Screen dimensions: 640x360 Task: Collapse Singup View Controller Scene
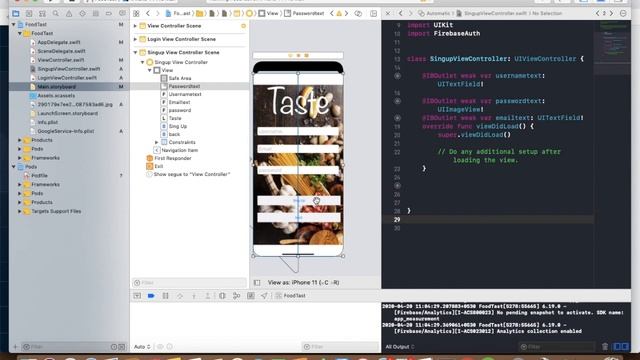(135, 53)
